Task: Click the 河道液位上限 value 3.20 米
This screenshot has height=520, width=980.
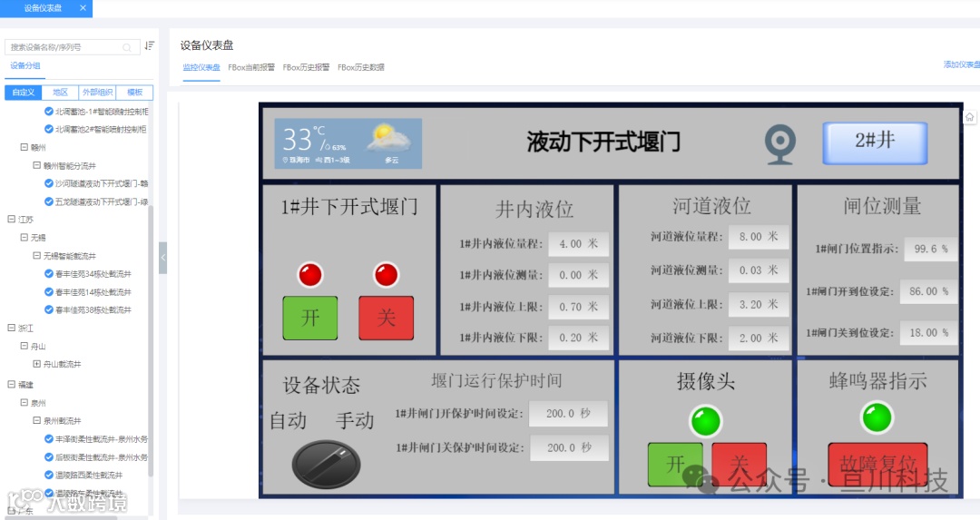Action: [758, 304]
